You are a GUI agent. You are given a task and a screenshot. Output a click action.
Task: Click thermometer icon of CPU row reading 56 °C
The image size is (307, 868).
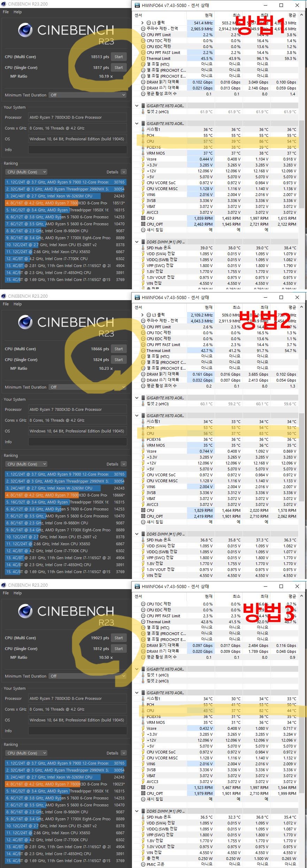click(x=143, y=433)
